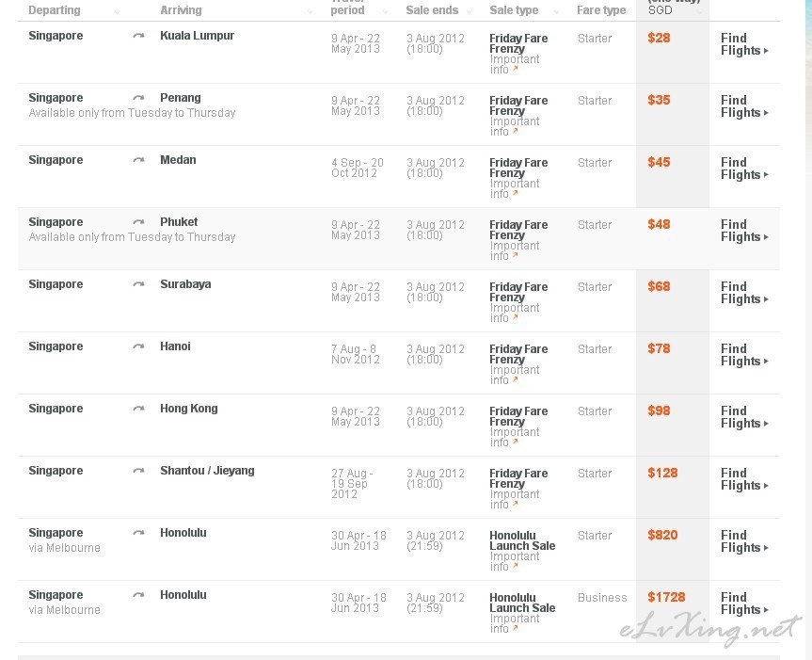
Task: Click the Fare type column header
Action: [602, 10]
